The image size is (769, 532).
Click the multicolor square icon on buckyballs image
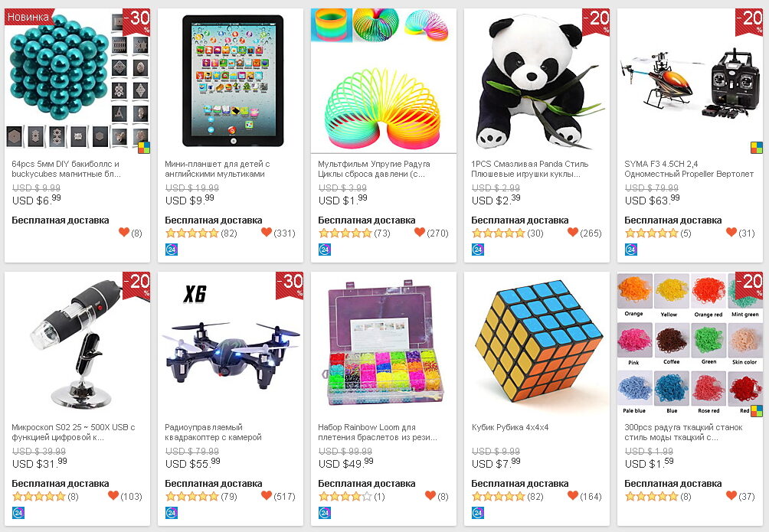144,147
